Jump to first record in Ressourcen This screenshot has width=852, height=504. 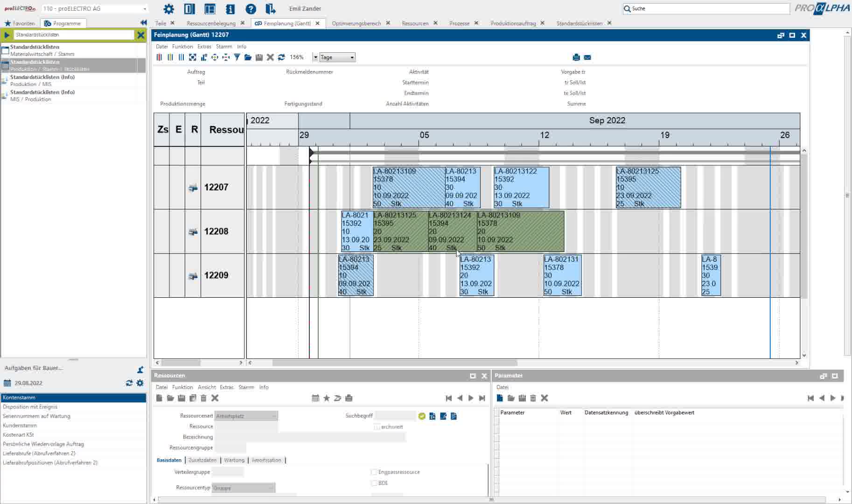[x=448, y=398]
